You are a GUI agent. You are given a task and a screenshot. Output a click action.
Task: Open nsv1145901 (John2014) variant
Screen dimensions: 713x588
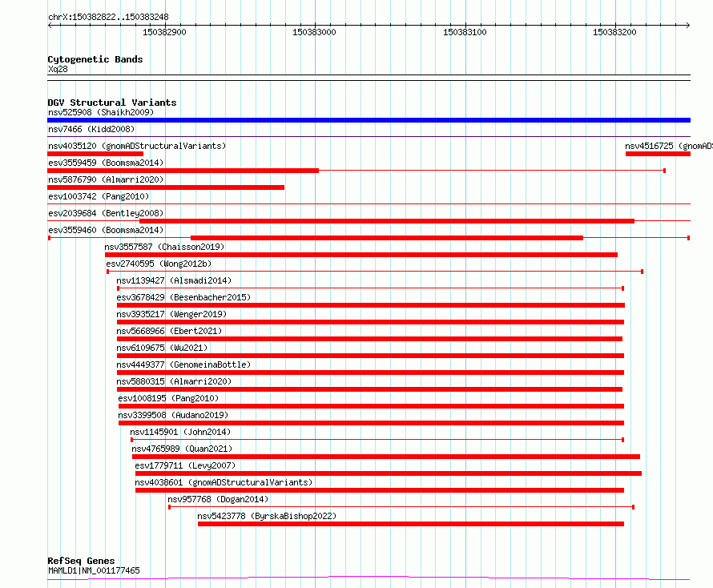[x=180, y=432]
